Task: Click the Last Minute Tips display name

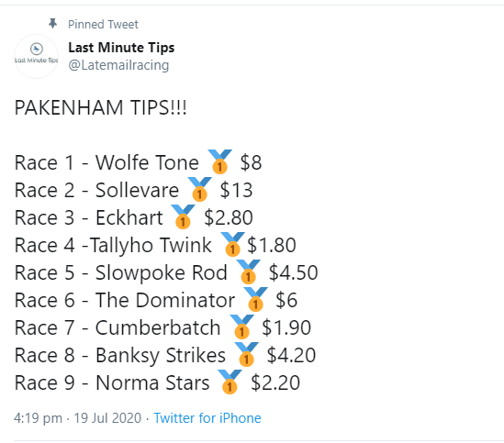Action: click(121, 48)
